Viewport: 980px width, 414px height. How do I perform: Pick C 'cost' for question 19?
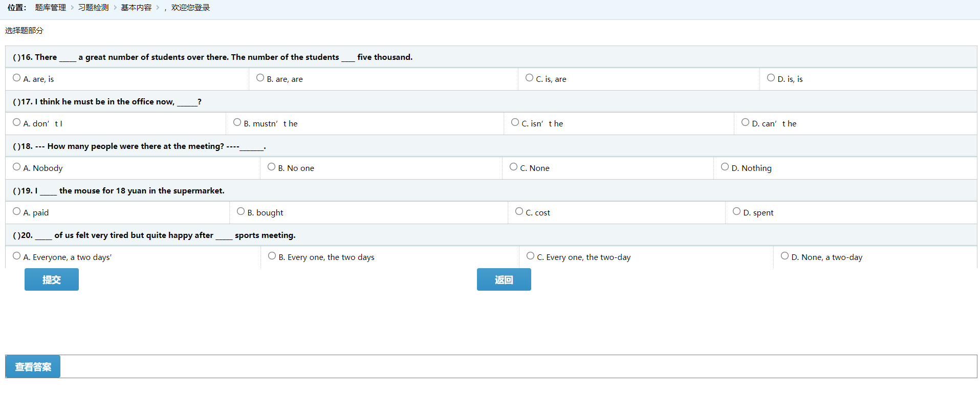pos(519,211)
